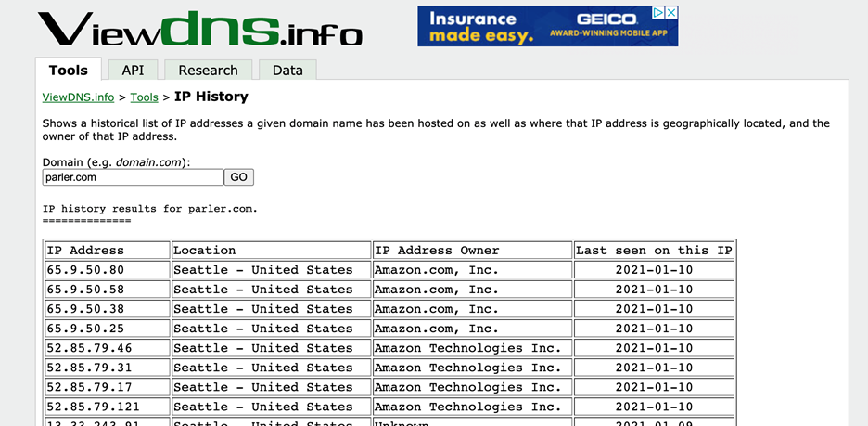Viewport: 868px width, 426px height.
Task: Select IP address 65.9.50.38
Action: [86, 309]
